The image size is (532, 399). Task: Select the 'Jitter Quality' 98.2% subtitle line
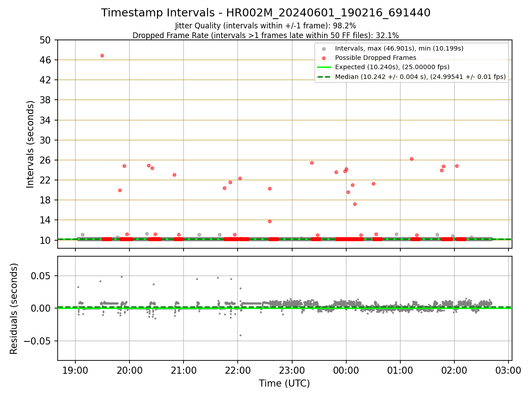[x=266, y=26]
